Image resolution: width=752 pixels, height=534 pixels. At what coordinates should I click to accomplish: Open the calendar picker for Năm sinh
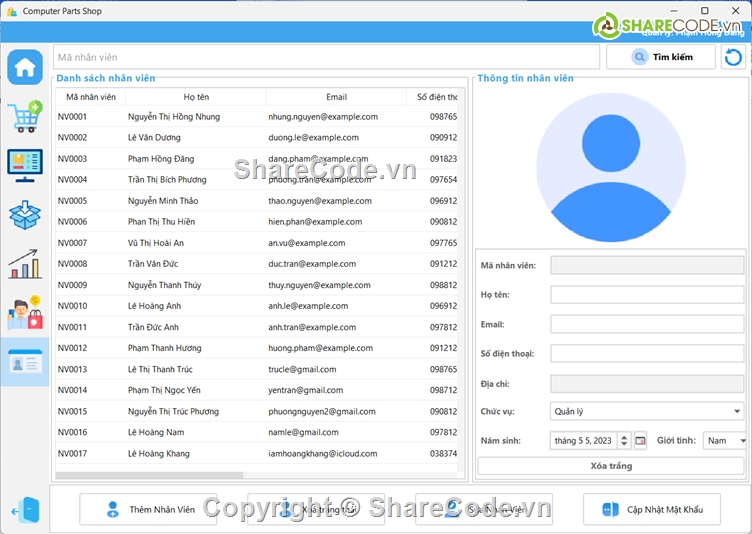(x=640, y=440)
